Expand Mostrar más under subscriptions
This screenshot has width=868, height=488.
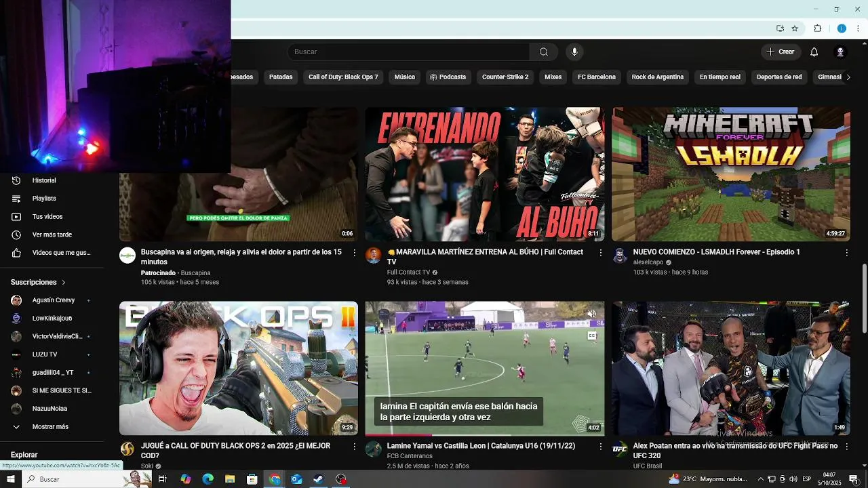click(52, 427)
